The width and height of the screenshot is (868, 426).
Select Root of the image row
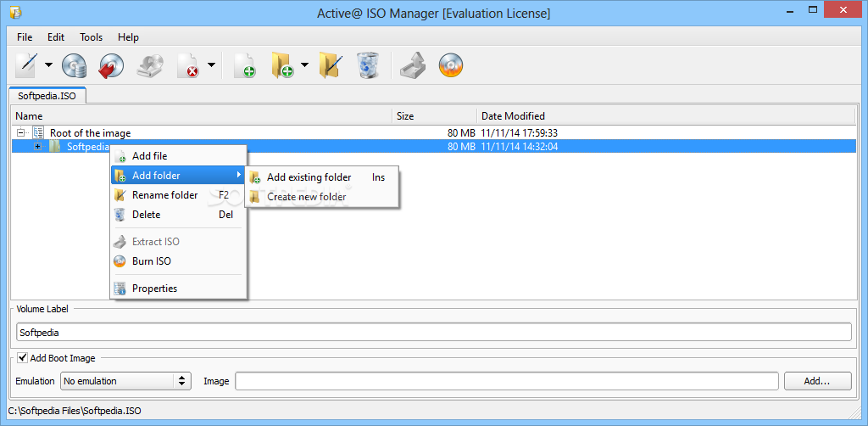pyautogui.click(x=433, y=133)
